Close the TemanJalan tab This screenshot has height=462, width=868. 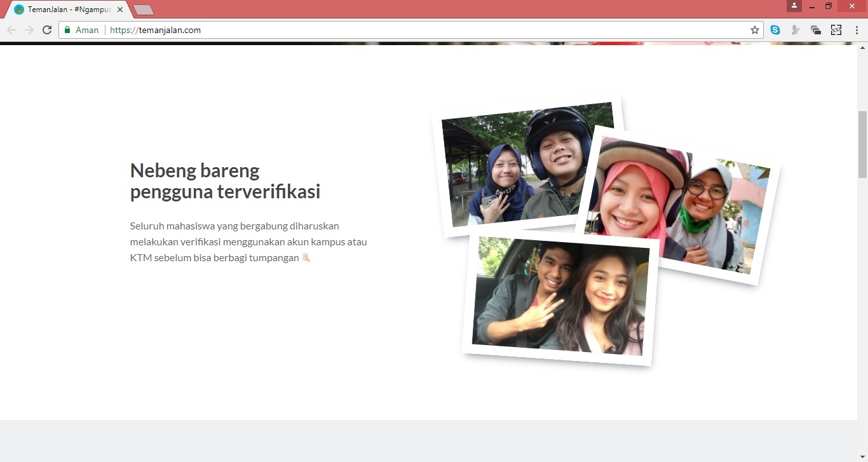coord(120,10)
